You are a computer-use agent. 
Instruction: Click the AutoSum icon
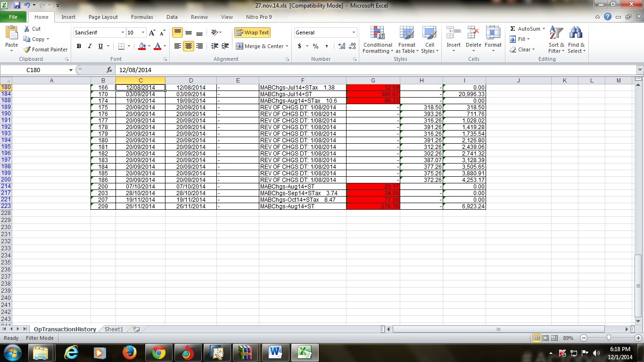point(513,29)
